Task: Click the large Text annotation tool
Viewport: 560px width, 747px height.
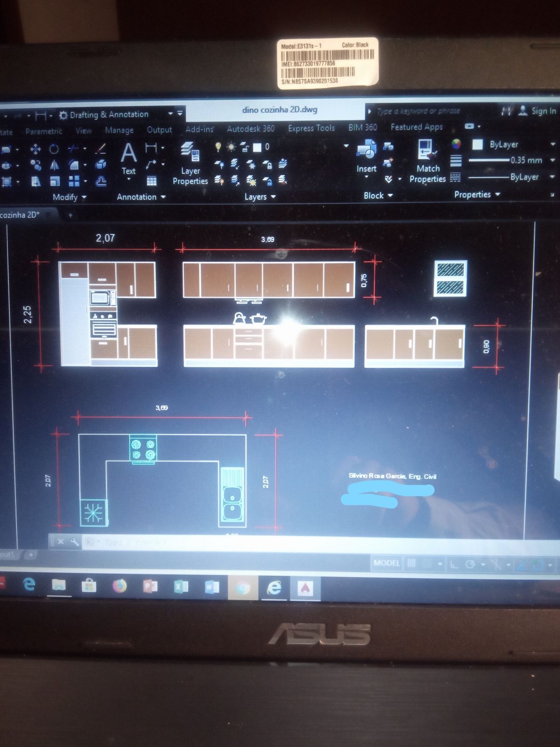Action: click(x=129, y=159)
